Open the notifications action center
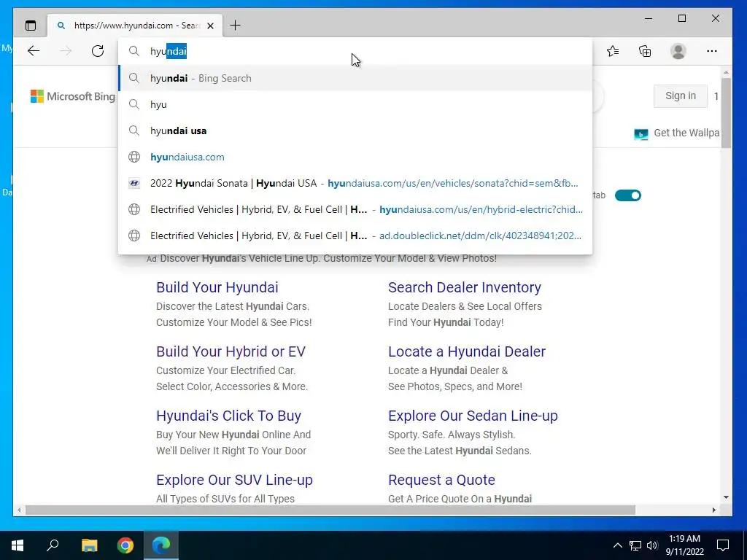The width and height of the screenshot is (747, 560). point(723,545)
